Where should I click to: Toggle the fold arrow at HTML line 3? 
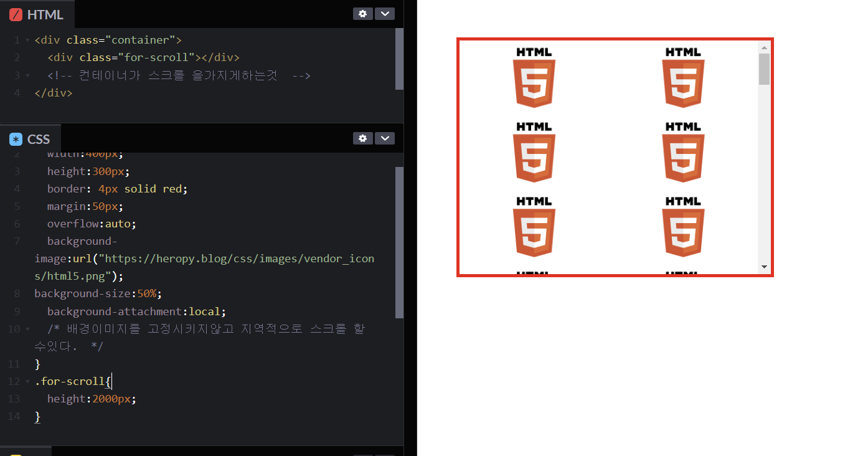point(27,75)
